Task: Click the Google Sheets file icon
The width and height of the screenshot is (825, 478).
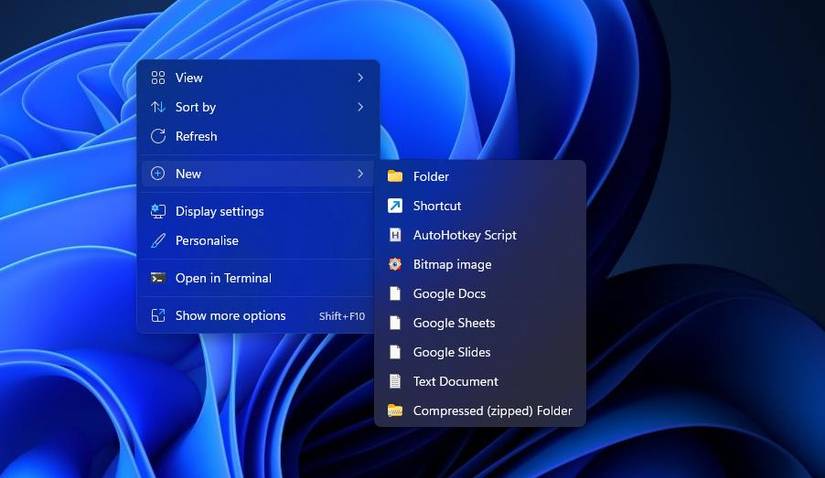Action: point(395,323)
